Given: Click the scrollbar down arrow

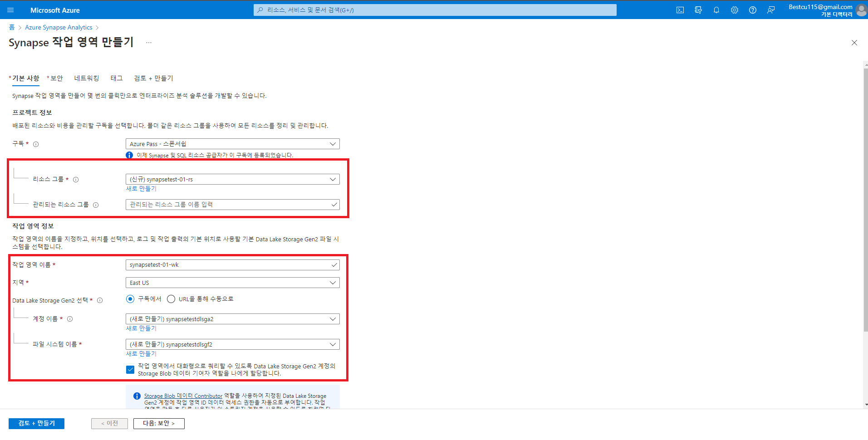Looking at the screenshot, I should point(866,405).
